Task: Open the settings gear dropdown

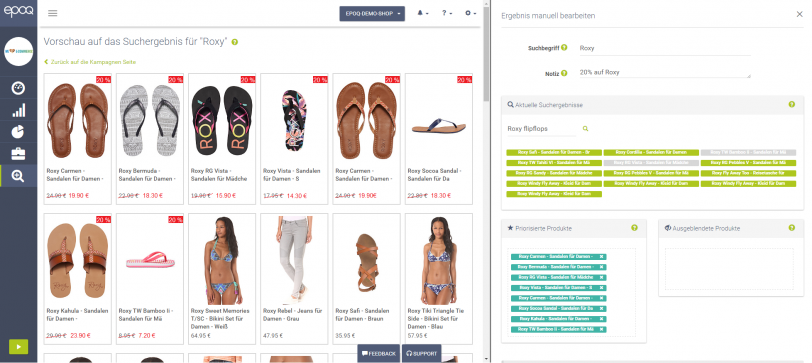Action: click(470, 13)
